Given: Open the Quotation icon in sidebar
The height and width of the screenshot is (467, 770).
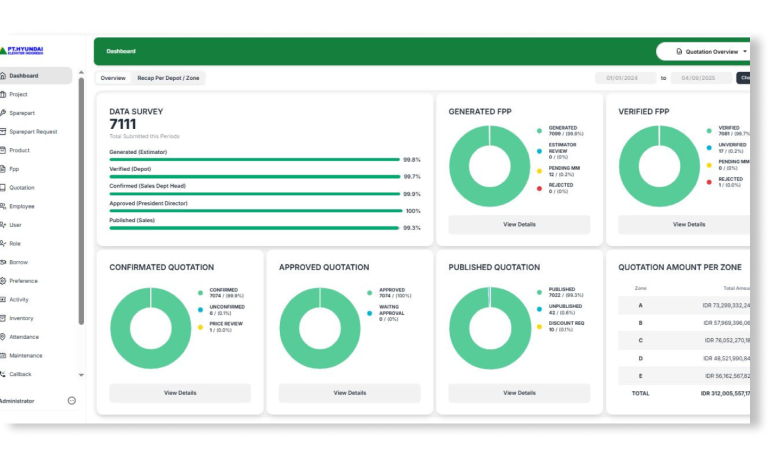Looking at the screenshot, I should (x=4, y=188).
